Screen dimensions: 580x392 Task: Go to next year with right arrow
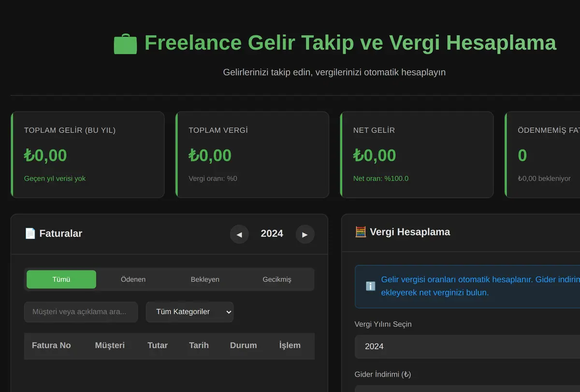tap(305, 234)
